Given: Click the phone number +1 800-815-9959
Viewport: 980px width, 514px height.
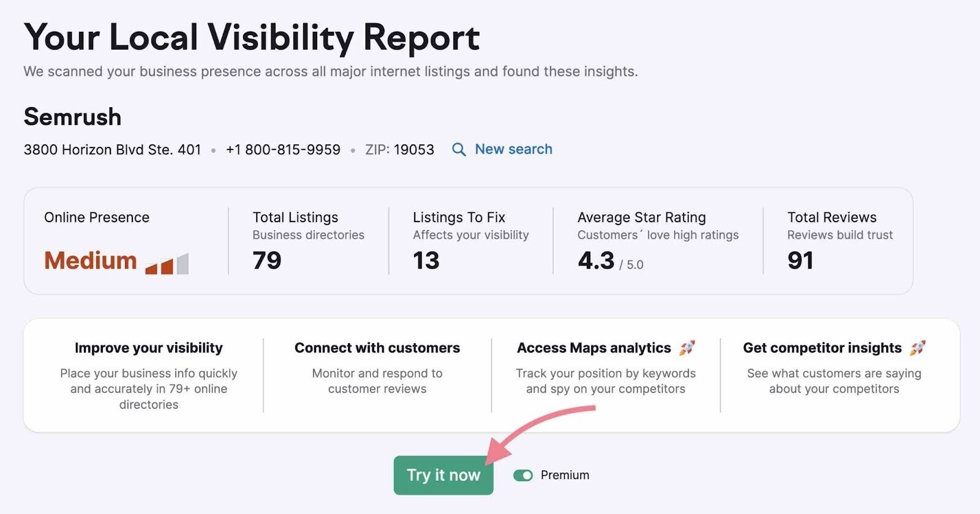Looking at the screenshot, I should 283,149.
